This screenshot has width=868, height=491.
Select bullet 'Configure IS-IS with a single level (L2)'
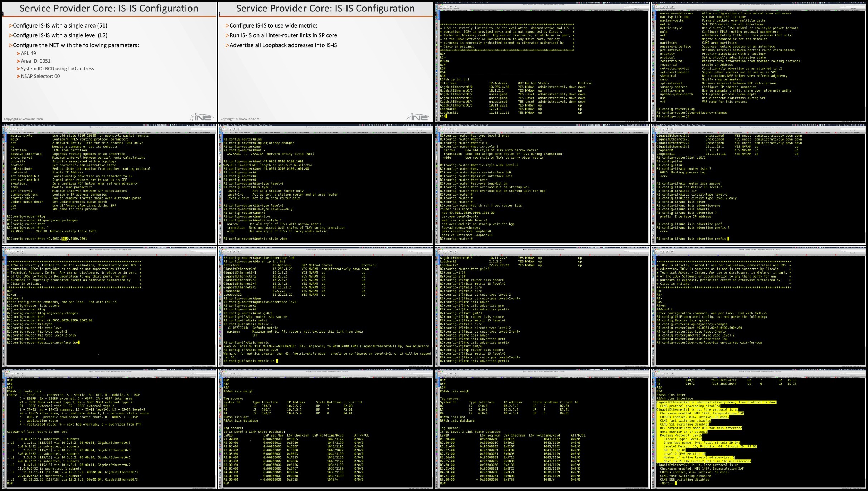60,35
